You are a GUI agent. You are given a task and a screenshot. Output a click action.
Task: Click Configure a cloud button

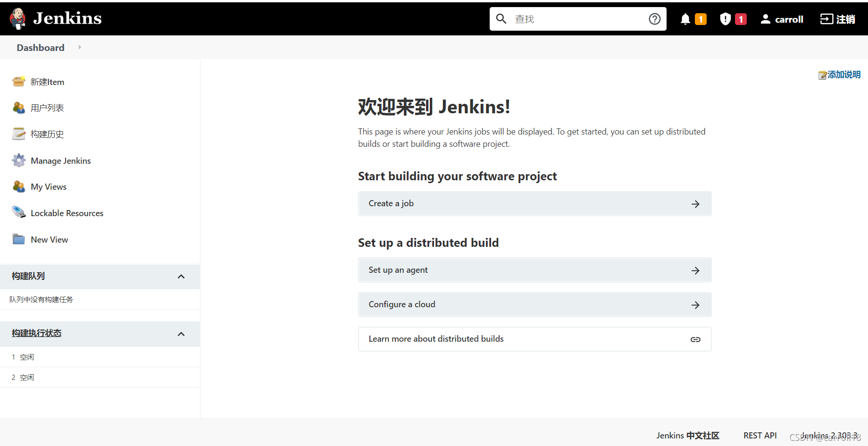point(535,304)
